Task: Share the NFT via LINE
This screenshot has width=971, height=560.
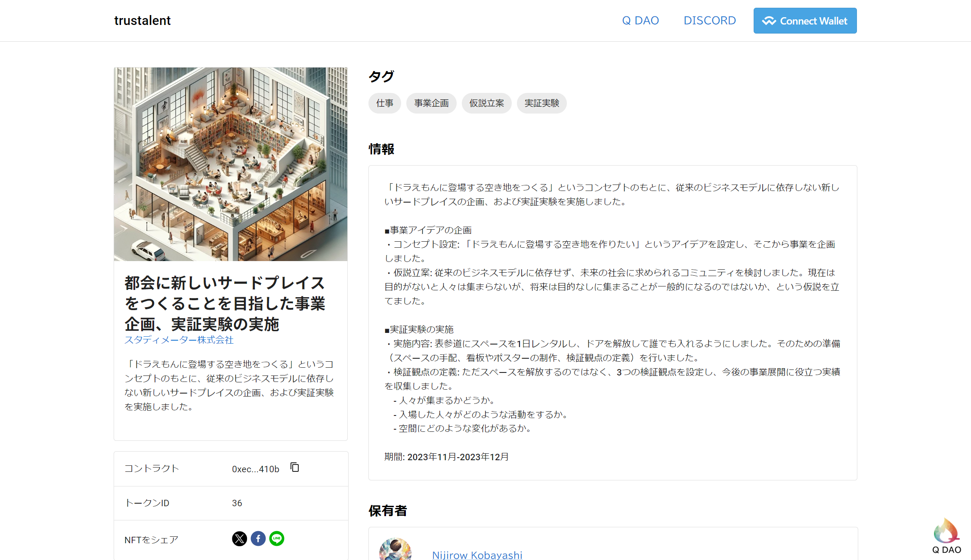Action: tap(277, 538)
